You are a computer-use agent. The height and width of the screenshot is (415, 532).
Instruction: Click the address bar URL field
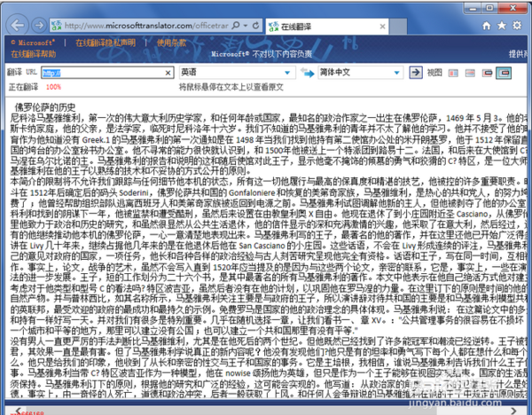point(146,26)
